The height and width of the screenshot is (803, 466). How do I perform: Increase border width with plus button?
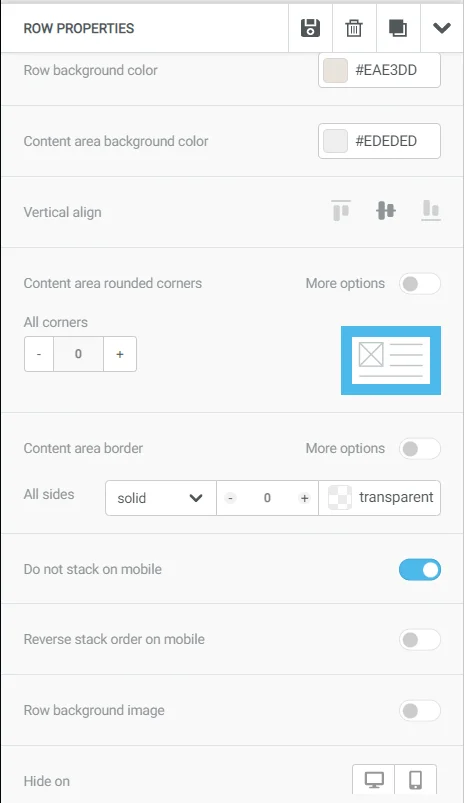point(305,498)
